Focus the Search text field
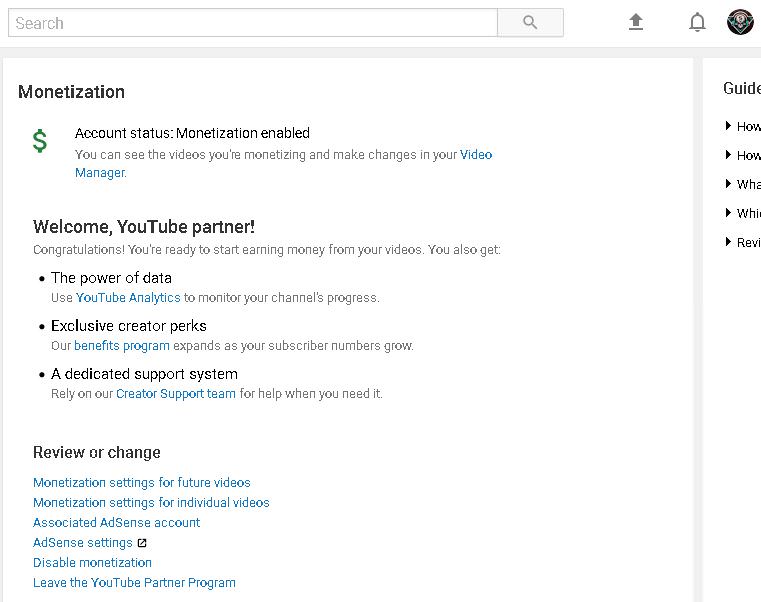Screen dimensions: 761x602 pos(253,22)
